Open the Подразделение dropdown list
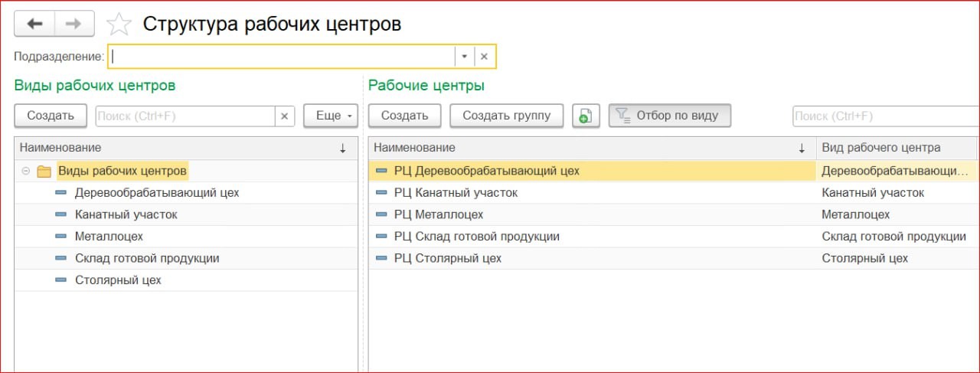 pos(464,57)
